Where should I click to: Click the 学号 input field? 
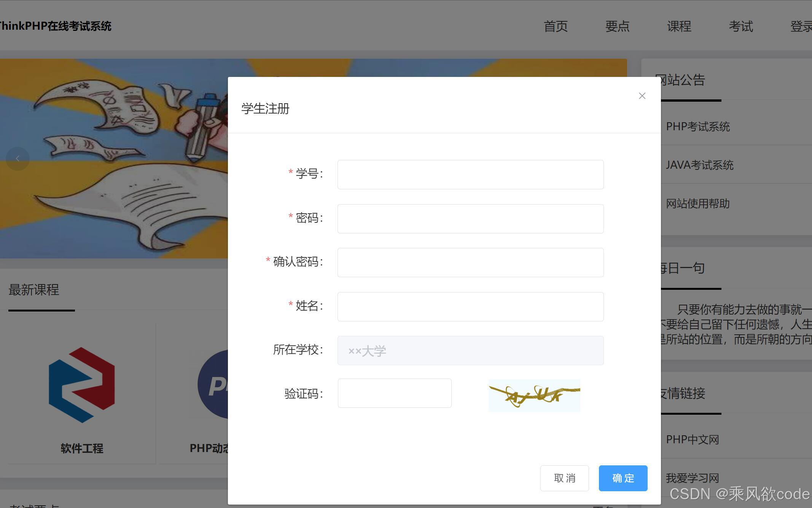click(470, 174)
